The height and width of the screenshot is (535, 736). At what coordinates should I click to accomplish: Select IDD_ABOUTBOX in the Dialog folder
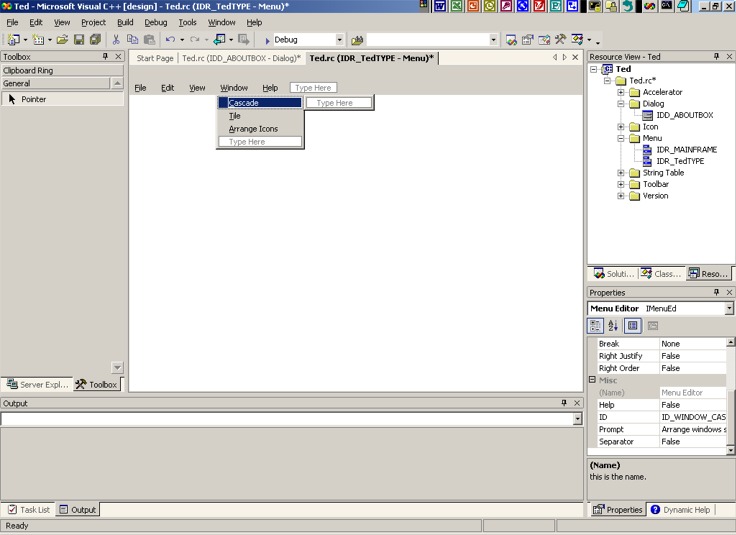[x=685, y=115]
